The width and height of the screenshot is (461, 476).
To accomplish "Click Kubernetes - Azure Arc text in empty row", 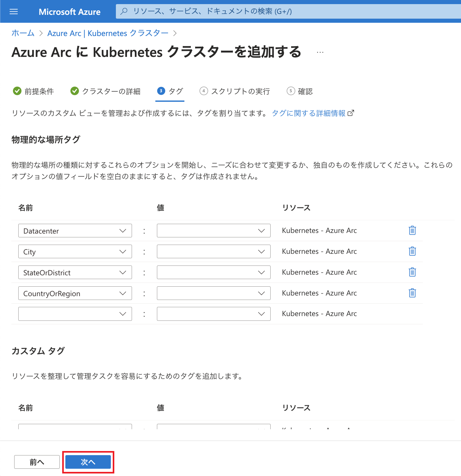I will (x=319, y=314).
